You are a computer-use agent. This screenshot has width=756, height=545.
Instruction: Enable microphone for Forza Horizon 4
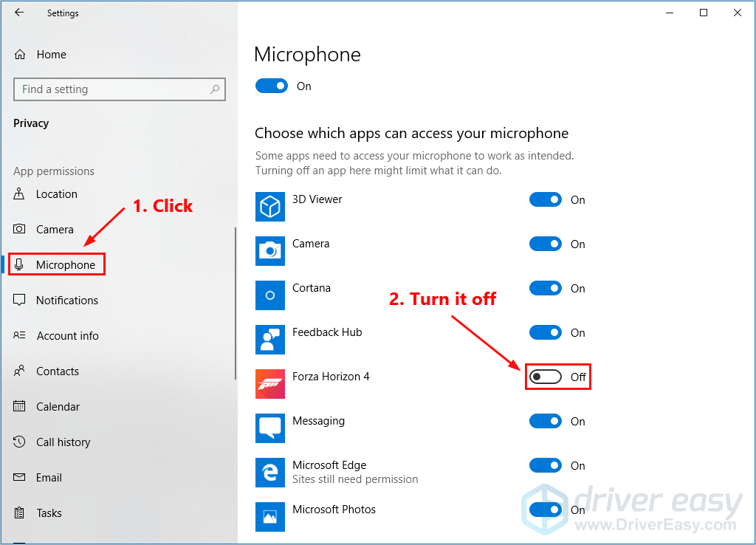(x=546, y=377)
